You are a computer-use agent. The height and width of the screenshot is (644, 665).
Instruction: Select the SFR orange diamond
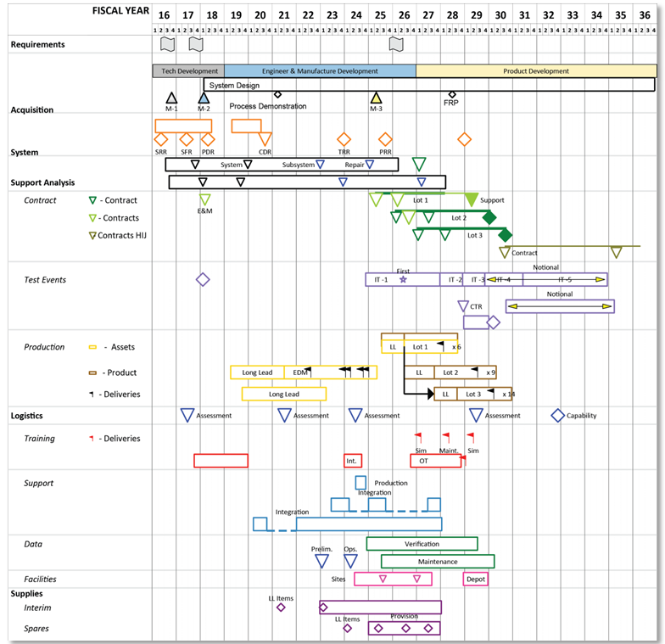[187, 139]
